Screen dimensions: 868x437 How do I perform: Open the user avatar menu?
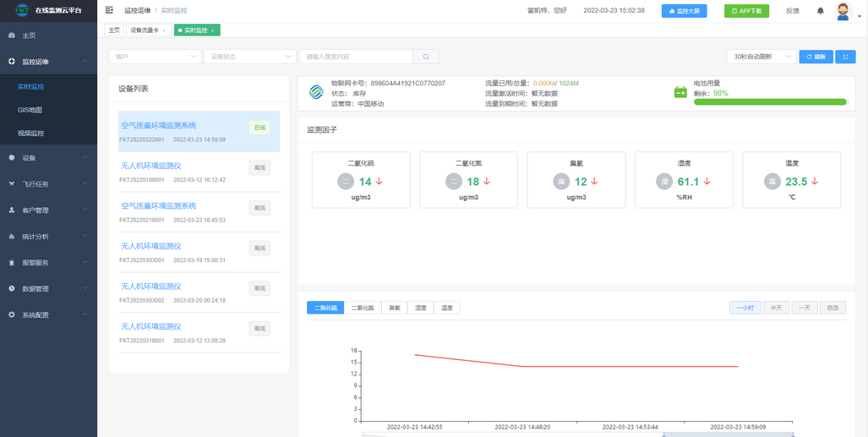(x=843, y=11)
